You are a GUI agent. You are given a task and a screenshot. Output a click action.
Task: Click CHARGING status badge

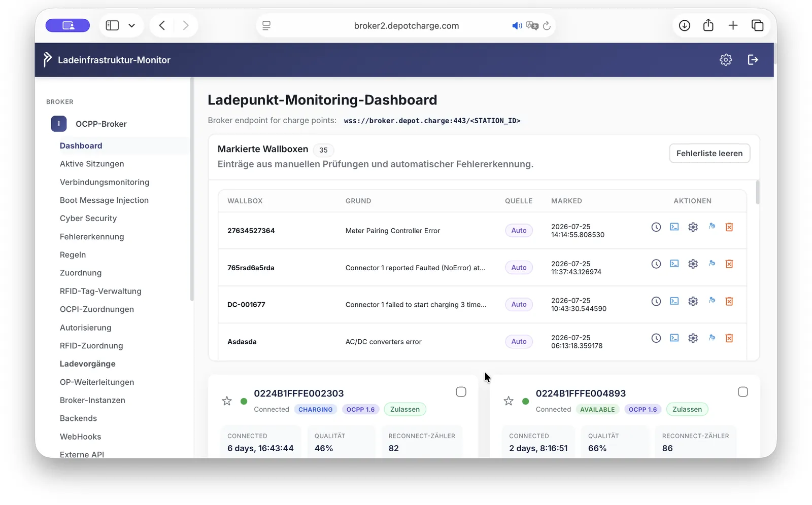click(x=316, y=410)
